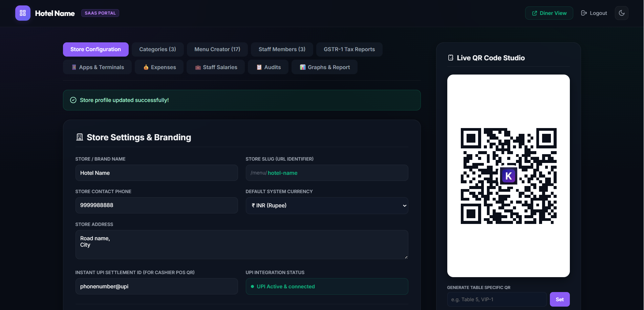This screenshot has width=644, height=310.
Task: Open the Apps & Terminals tab
Action: (98, 67)
